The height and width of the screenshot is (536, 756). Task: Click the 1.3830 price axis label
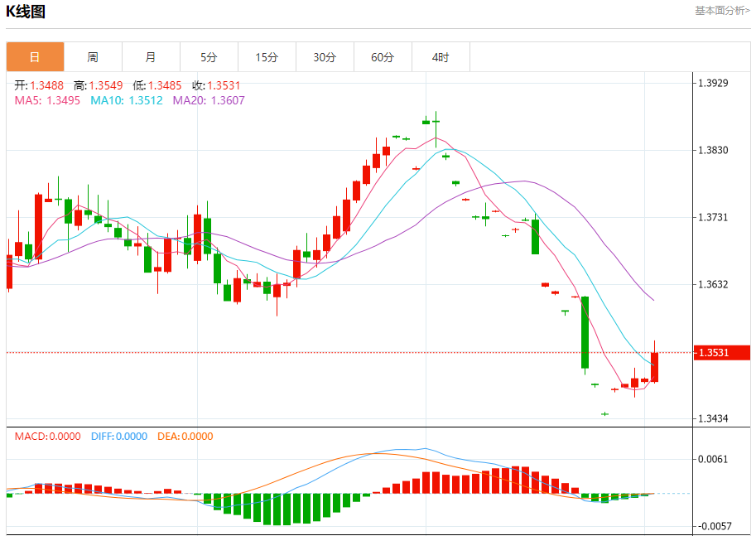click(714, 150)
